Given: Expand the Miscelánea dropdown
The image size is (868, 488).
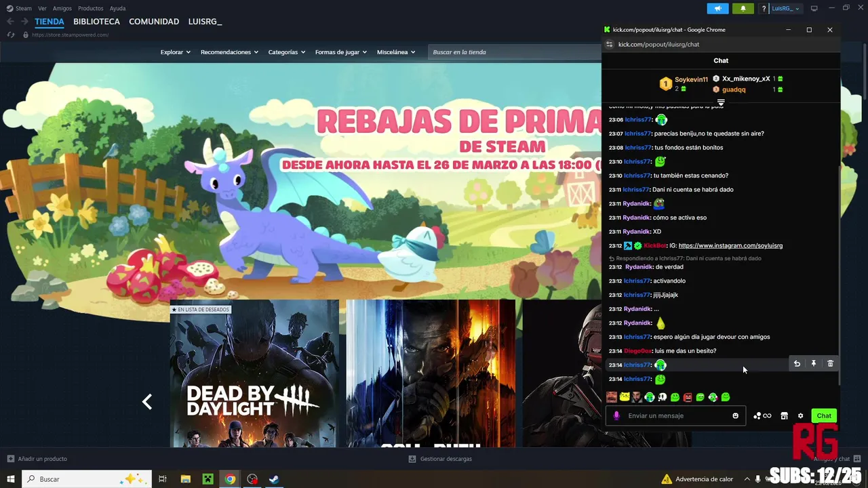Looking at the screenshot, I should 397,52.
